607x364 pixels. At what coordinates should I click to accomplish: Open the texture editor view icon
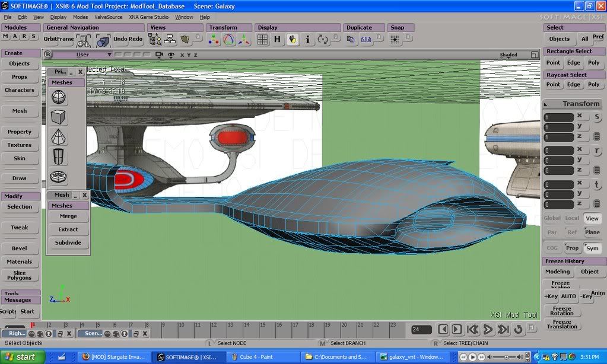(186, 40)
